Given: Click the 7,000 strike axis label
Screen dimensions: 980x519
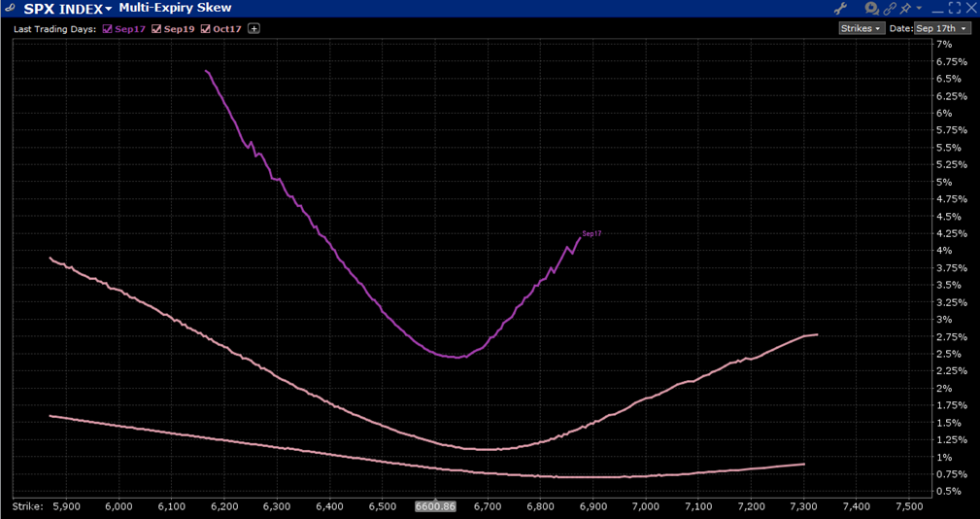Looking at the screenshot, I should [x=646, y=505].
